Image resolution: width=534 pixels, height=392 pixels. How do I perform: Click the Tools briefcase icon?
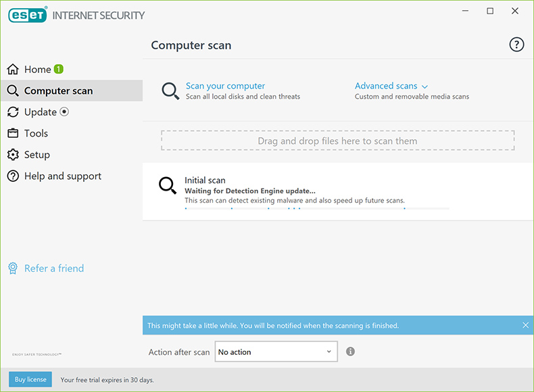[x=13, y=133]
